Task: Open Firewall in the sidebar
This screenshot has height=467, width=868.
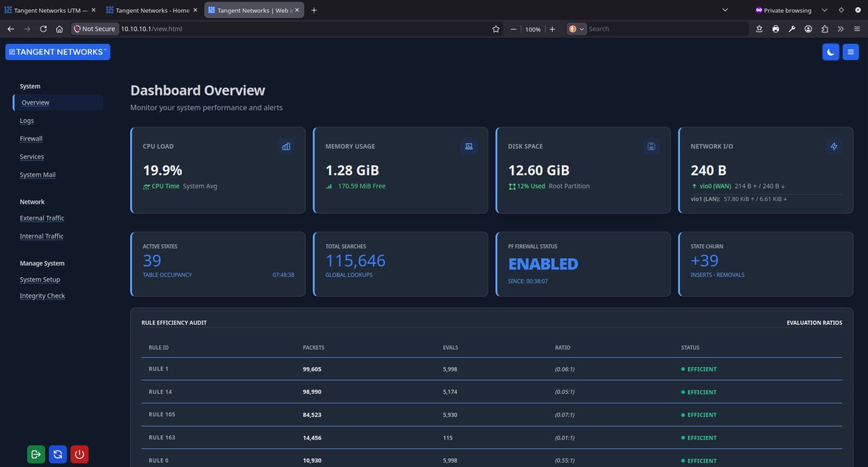Action: click(31, 139)
